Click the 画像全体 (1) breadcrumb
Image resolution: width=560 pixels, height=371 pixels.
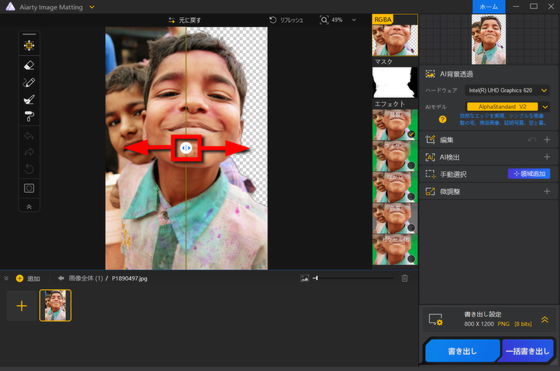click(x=86, y=278)
